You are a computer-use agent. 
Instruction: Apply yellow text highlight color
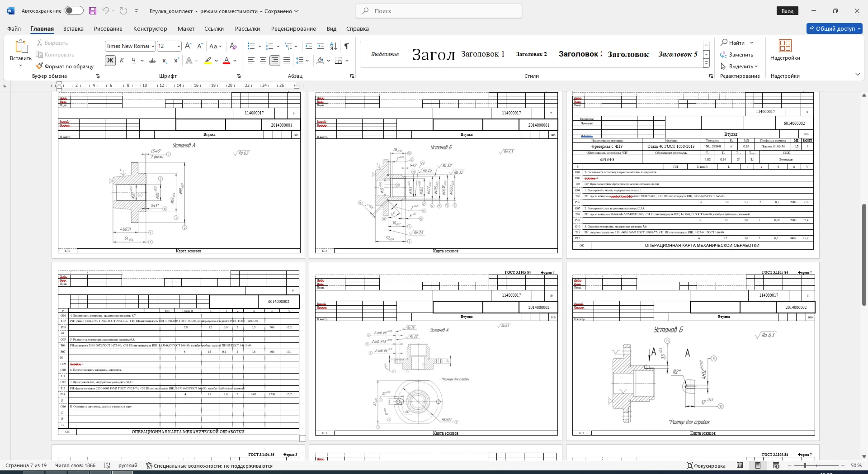[x=208, y=61]
